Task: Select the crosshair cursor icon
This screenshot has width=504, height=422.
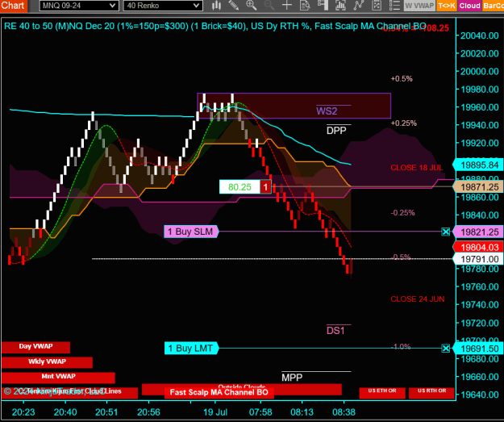Action: pos(287,5)
